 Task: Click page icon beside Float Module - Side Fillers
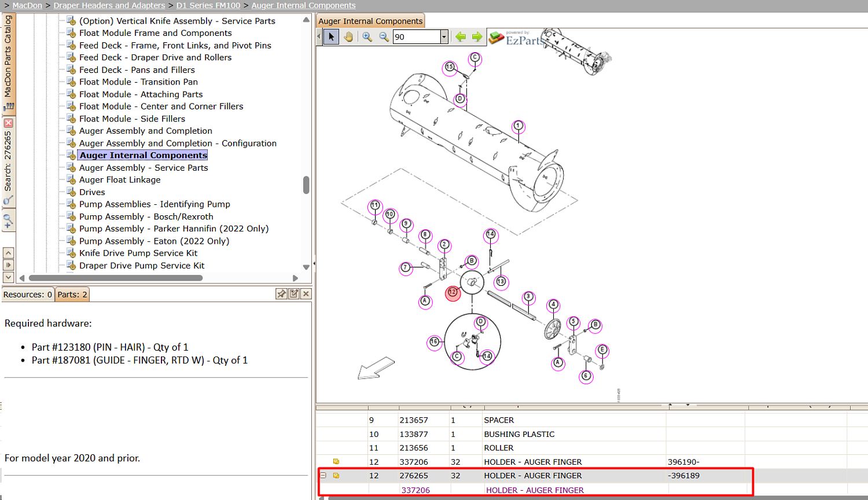point(71,119)
